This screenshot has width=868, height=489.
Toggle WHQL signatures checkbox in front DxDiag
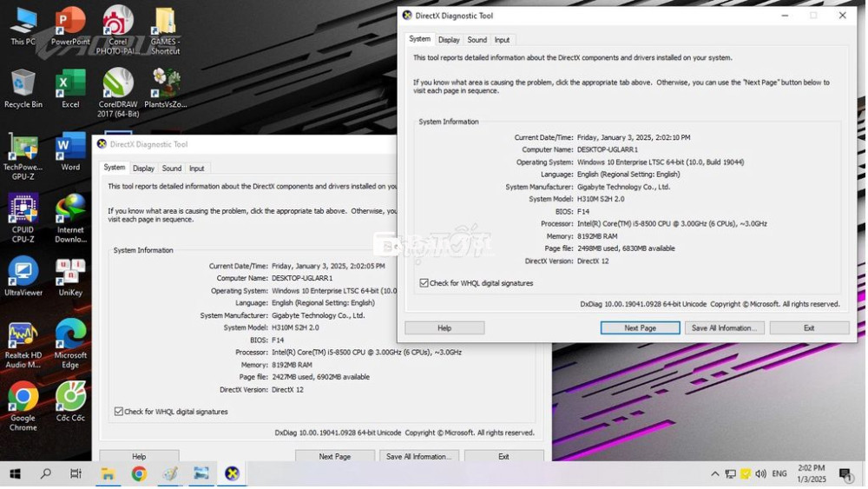(424, 283)
